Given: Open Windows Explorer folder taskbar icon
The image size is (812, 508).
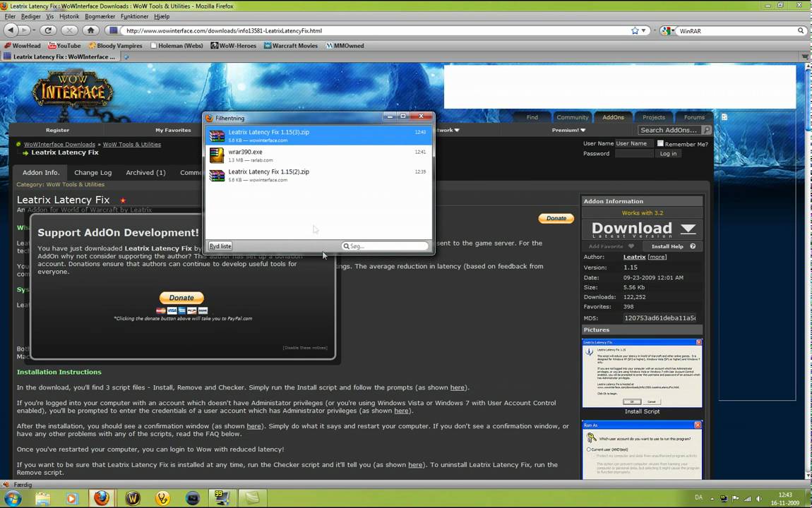Looking at the screenshot, I should click(x=42, y=498).
